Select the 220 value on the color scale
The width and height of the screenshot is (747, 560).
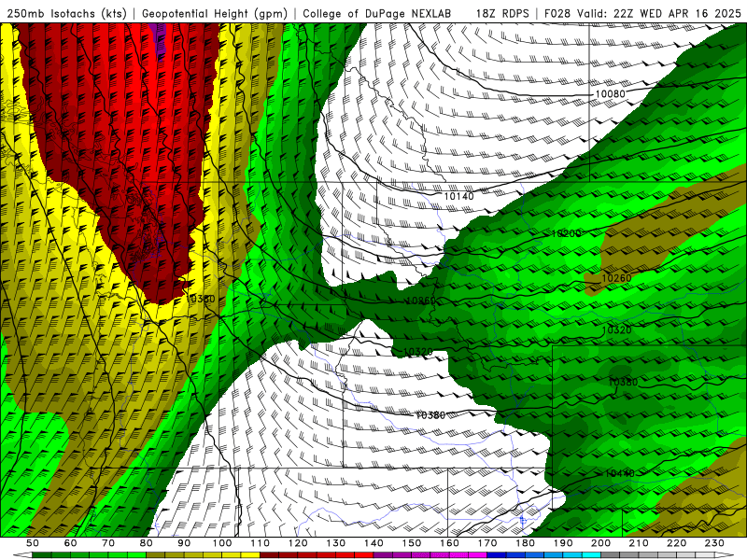tap(677, 543)
